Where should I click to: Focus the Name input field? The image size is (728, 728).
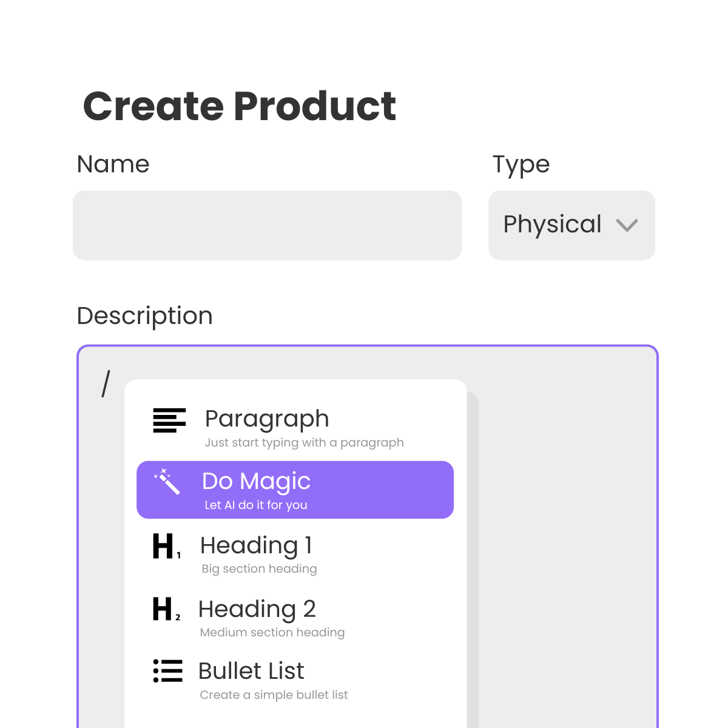coord(268,226)
